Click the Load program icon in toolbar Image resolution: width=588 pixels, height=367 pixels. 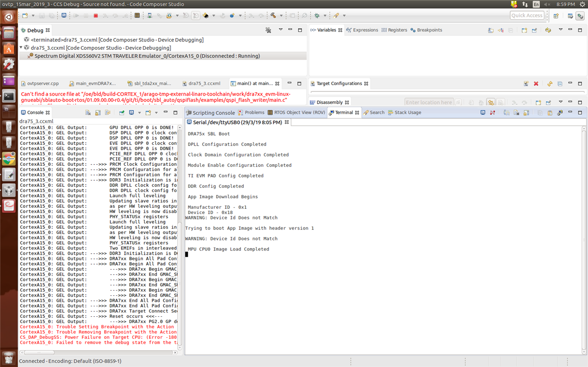169,15
